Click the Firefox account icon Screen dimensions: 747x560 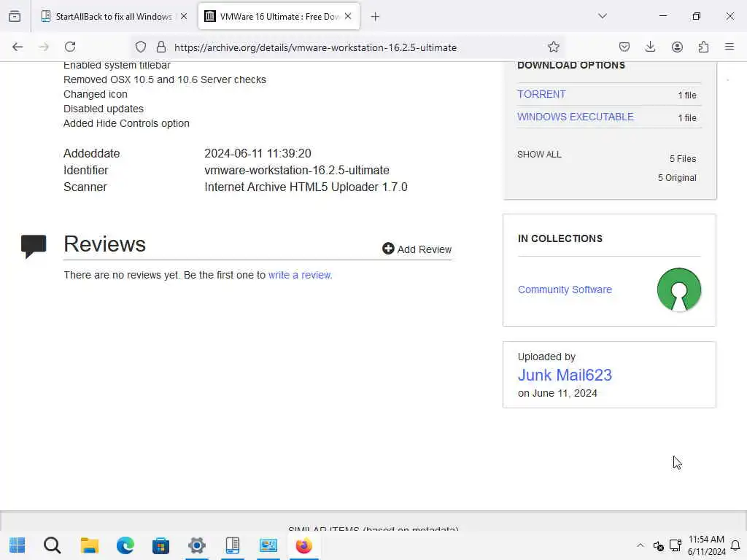pyautogui.click(x=677, y=47)
